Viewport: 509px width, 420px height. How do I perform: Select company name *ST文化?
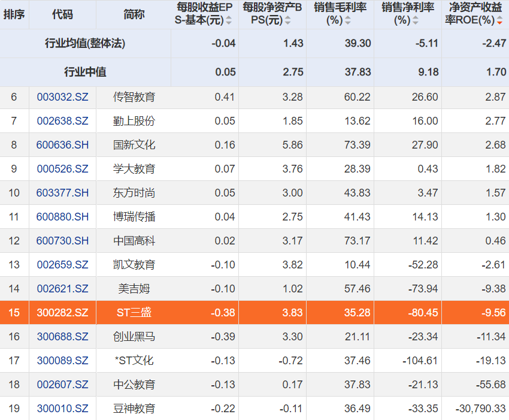click(134, 361)
